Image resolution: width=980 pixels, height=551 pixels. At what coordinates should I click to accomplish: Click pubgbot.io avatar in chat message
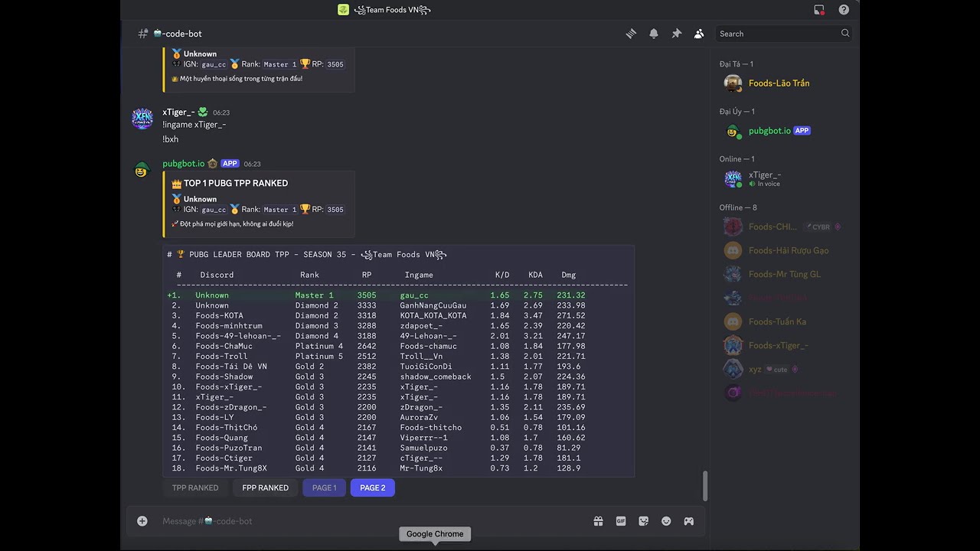[x=142, y=170]
